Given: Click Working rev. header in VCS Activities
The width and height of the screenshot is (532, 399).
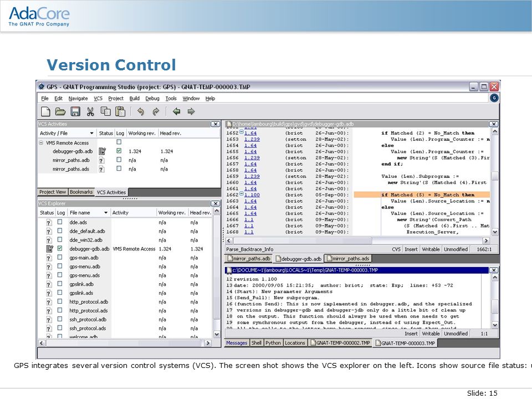Looking at the screenshot, I should click(142, 134).
